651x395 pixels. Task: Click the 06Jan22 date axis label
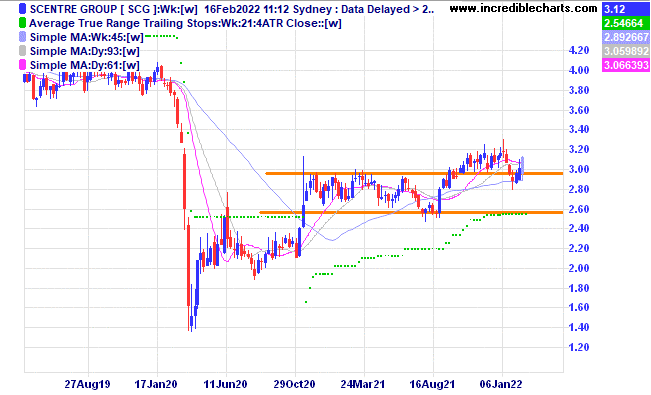(501, 384)
